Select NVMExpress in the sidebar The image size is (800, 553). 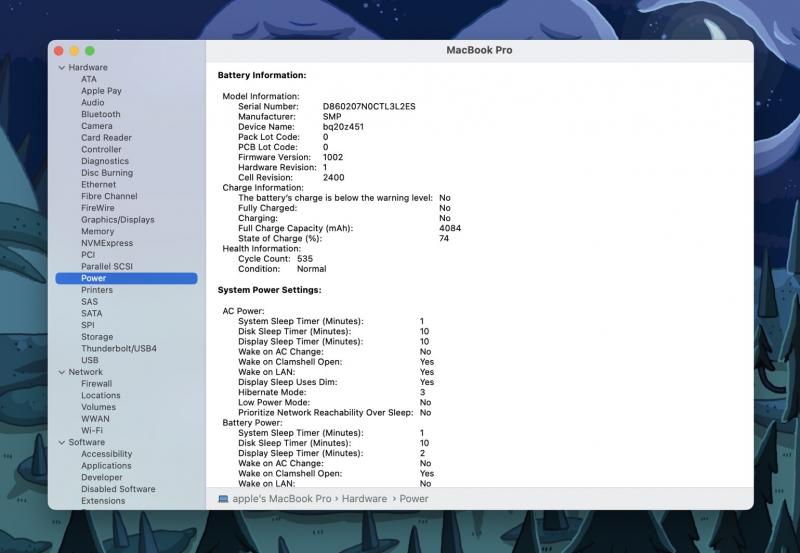(107, 243)
